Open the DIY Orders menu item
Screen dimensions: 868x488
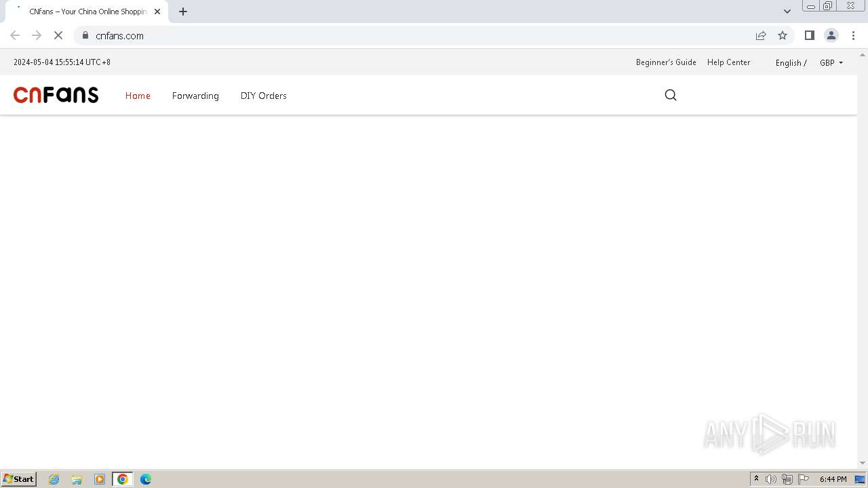264,96
